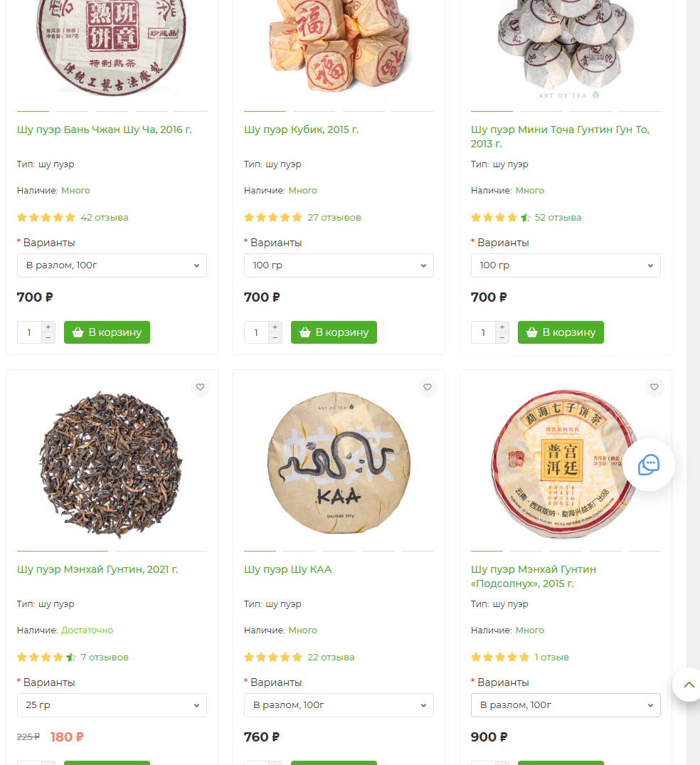Expand the 25 гр variants dropdown
This screenshot has height=765, width=700.
click(112, 705)
